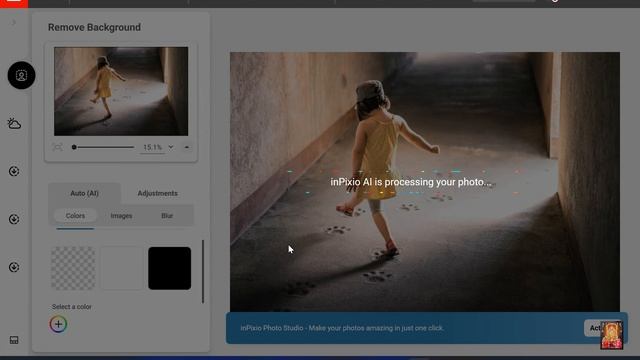Click the main photo canvas
This screenshot has width=640, height=360.
[424, 182]
